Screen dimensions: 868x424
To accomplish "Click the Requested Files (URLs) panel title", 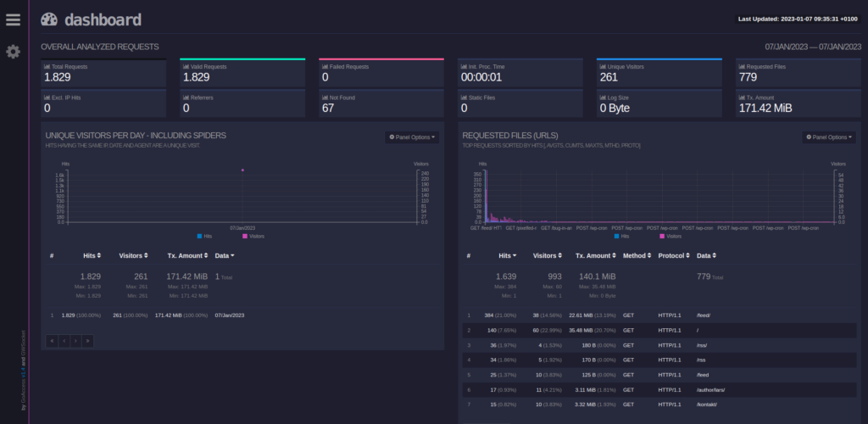I will coord(510,136).
